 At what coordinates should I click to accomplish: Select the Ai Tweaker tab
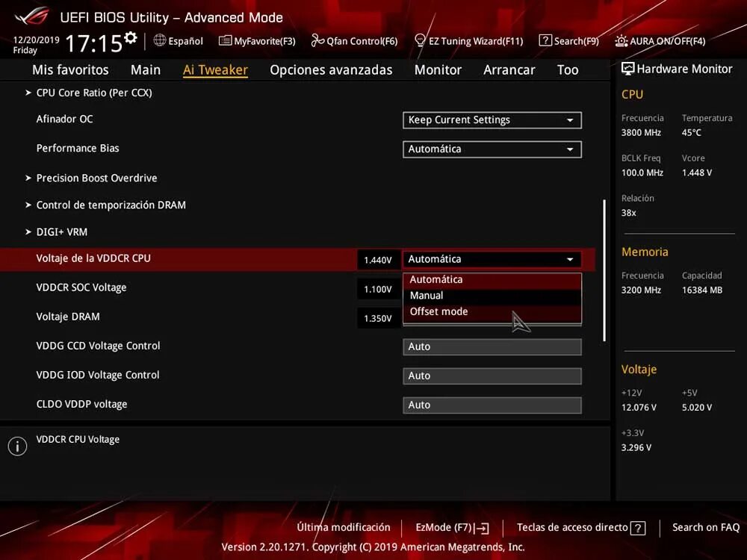pos(215,70)
